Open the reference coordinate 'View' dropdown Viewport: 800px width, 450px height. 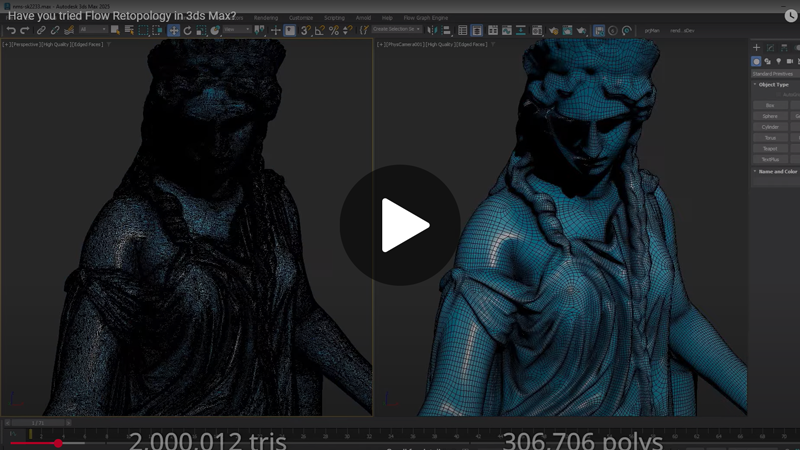pyautogui.click(x=237, y=30)
